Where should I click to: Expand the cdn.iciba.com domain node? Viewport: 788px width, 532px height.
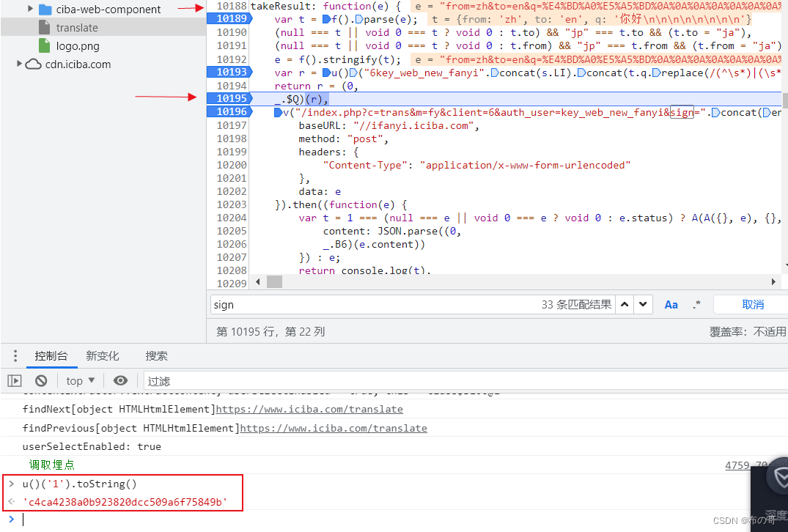point(19,64)
